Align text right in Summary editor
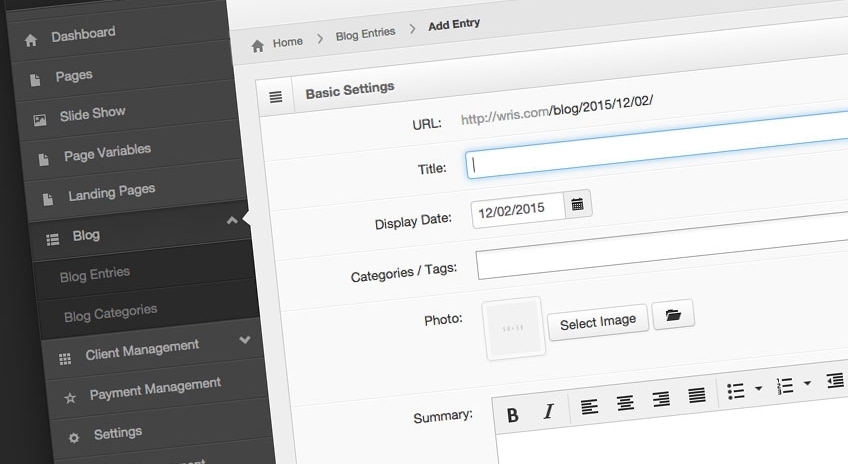 [661, 399]
